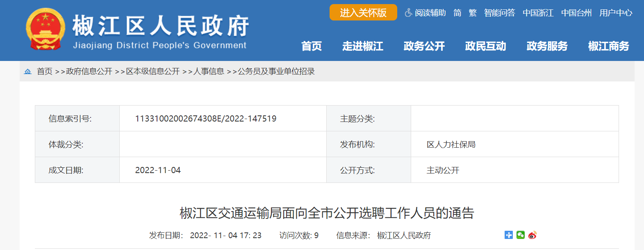
Task: Click Jiaojiang District People's Government subtitle
Action: point(160,45)
